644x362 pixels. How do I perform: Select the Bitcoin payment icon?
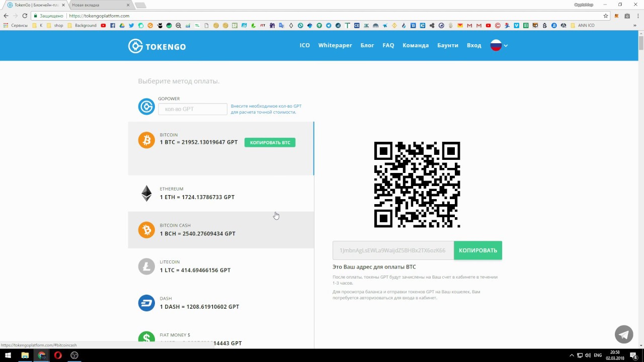coord(146,140)
